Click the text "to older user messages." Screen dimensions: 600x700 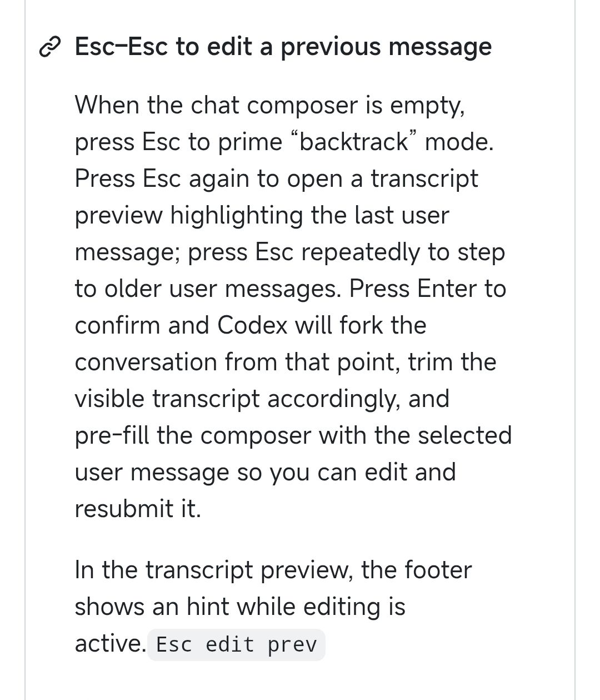click(x=208, y=289)
